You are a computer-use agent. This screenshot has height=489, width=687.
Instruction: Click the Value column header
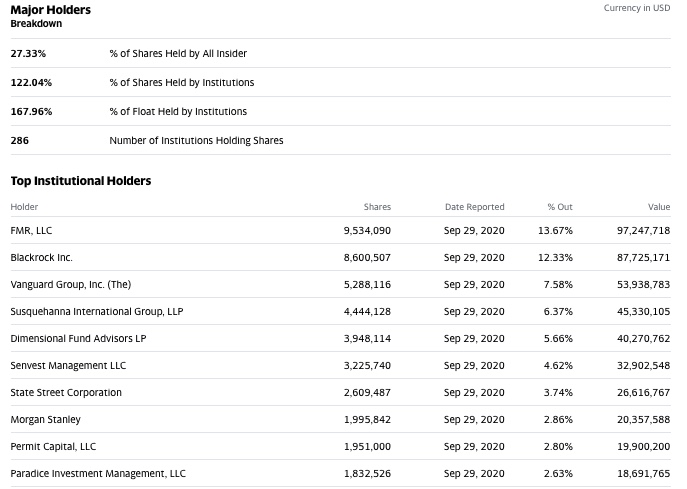click(659, 207)
